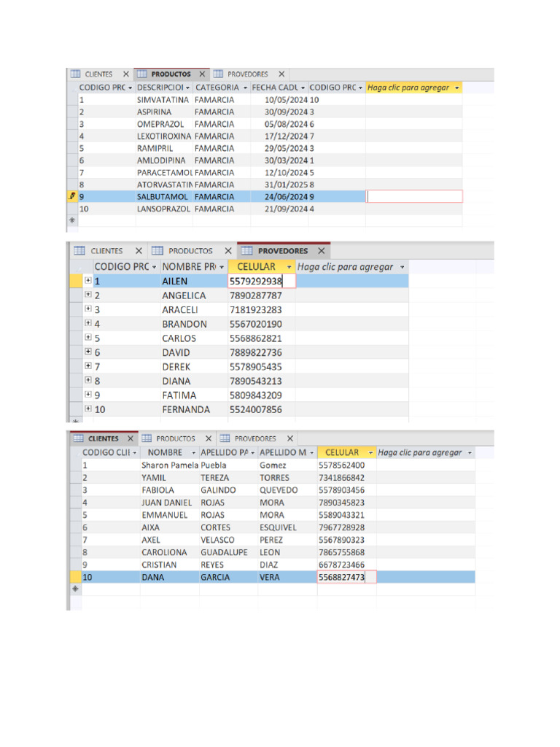The height and width of the screenshot is (747, 560).
Task: Close PRODUCTOS tab in middle window
Action: pos(228,251)
